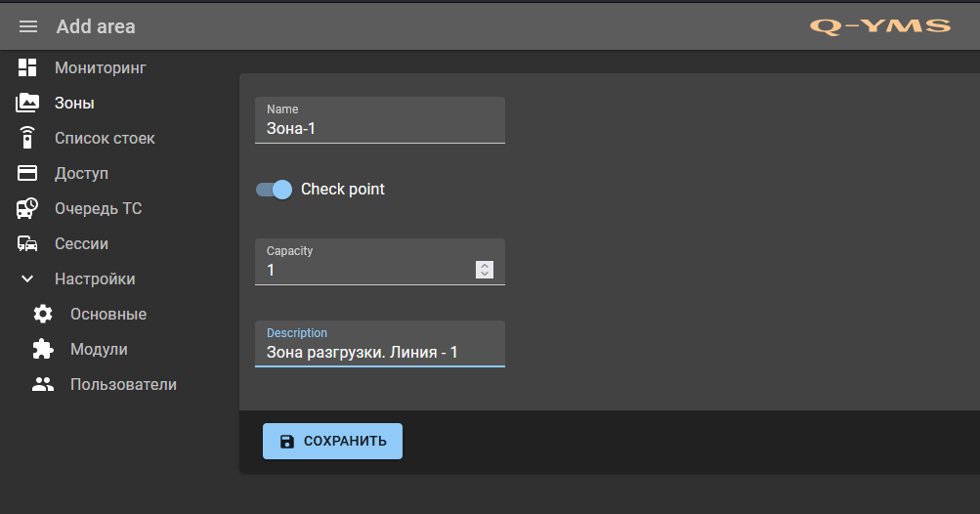Click the Сохранить button
The image size is (980, 514).
pyautogui.click(x=332, y=442)
